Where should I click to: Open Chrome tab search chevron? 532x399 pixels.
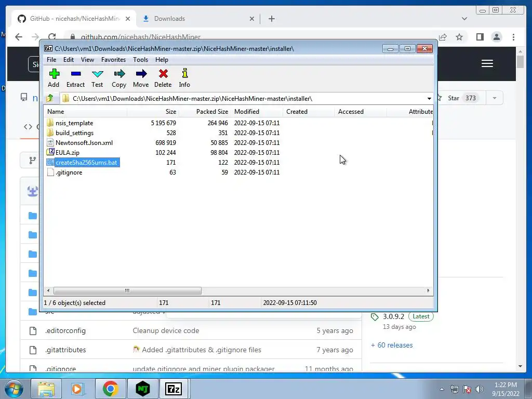pos(464,19)
